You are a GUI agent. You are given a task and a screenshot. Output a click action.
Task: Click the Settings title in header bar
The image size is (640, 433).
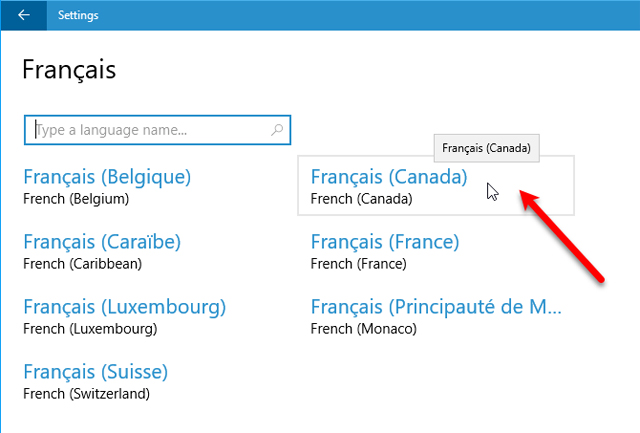(x=78, y=15)
